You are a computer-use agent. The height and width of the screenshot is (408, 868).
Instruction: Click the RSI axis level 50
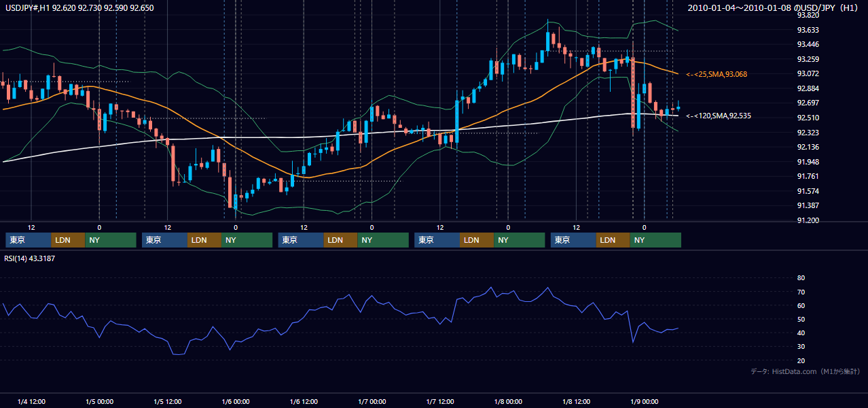[x=801, y=319]
